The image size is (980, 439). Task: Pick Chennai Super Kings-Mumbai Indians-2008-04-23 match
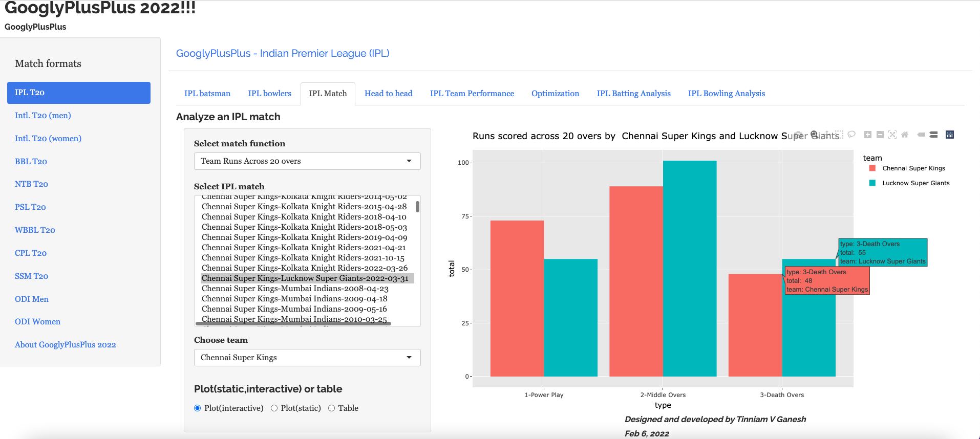pos(295,289)
